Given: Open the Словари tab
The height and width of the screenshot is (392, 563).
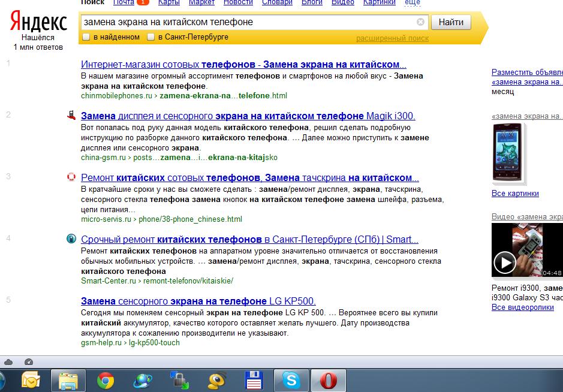Looking at the screenshot, I should point(277,2).
